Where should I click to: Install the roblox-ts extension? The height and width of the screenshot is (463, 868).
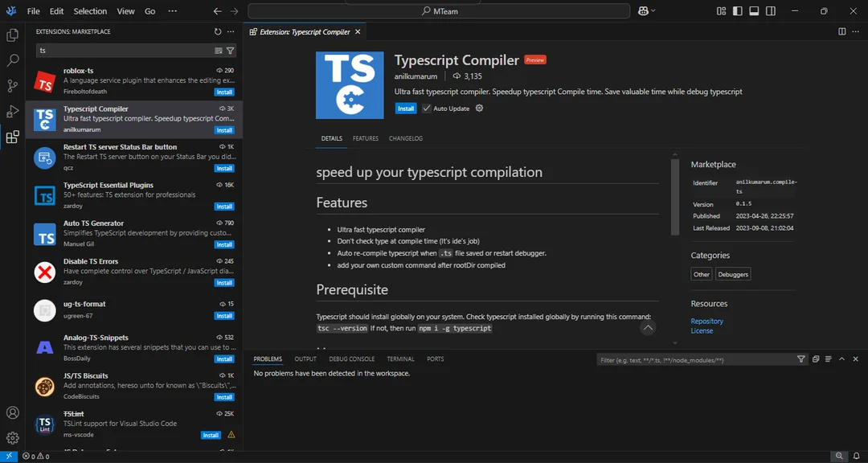[224, 92]
